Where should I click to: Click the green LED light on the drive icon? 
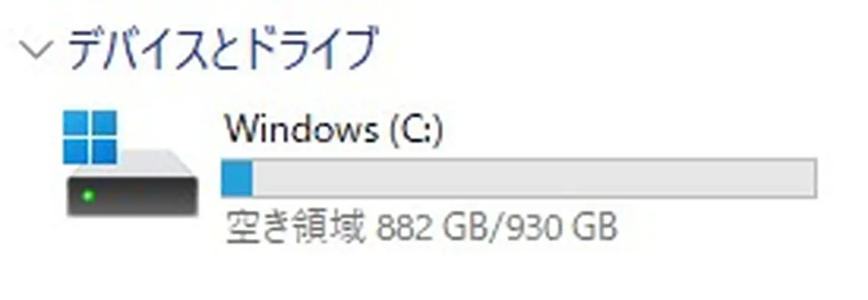coord(87,197)
